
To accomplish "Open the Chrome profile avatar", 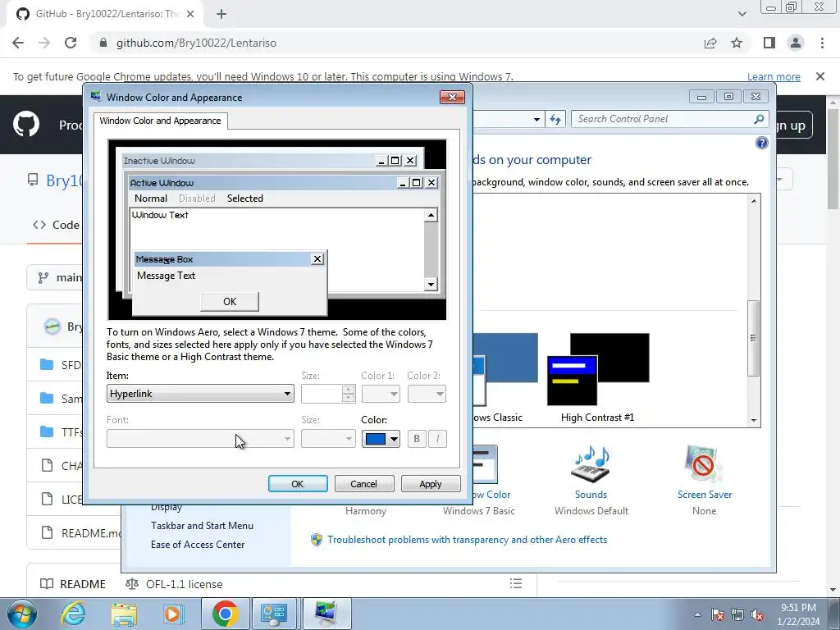I will pyautogui.click(x=796, y=43).
